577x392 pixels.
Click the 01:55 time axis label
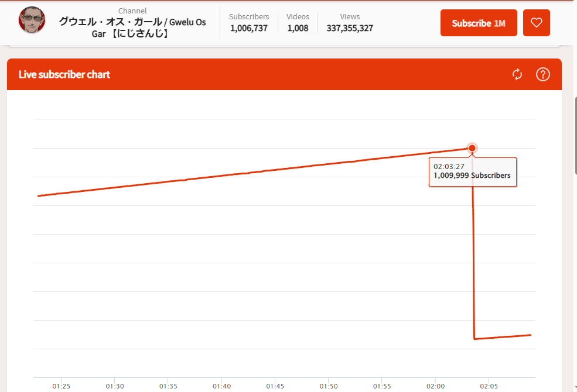pos(382,386)
